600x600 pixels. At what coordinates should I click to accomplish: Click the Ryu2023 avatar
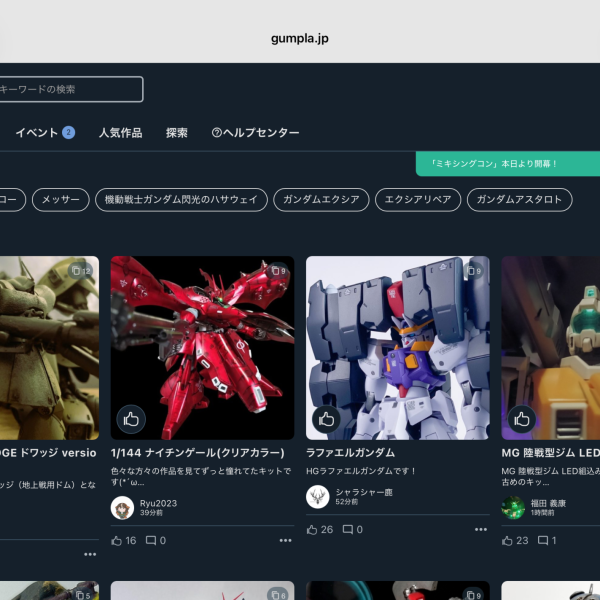click(x=122, y=508)
